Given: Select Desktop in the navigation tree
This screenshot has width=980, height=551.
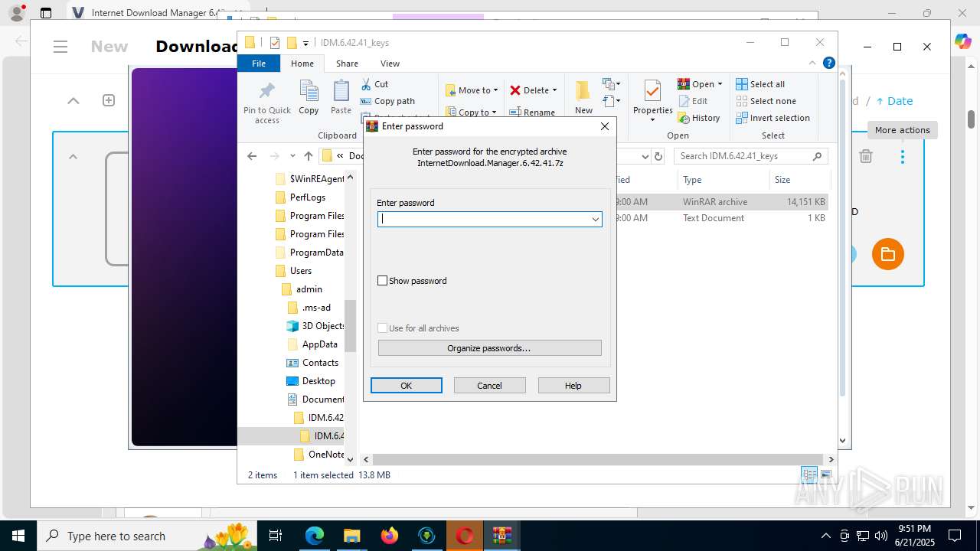Looking at the screenshot, I should 318,381.
